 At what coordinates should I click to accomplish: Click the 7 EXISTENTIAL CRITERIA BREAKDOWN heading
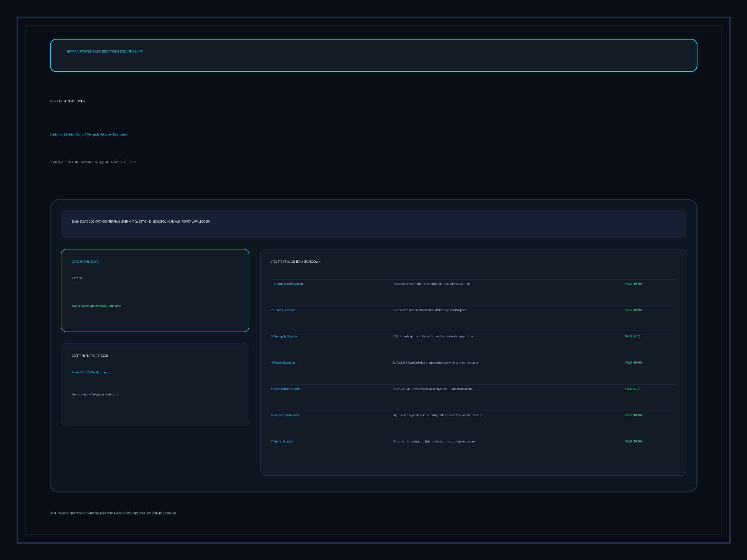(296, 262)
